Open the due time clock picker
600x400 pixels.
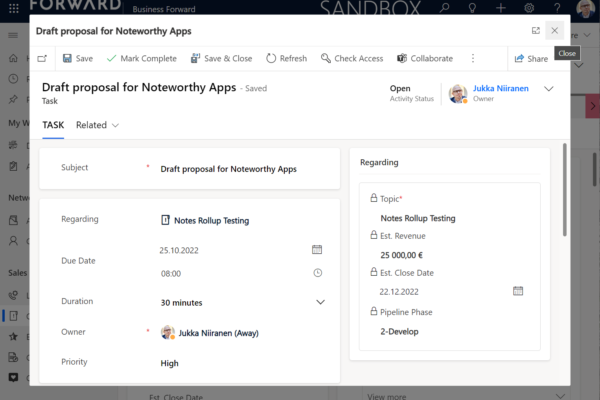[317, 272]
